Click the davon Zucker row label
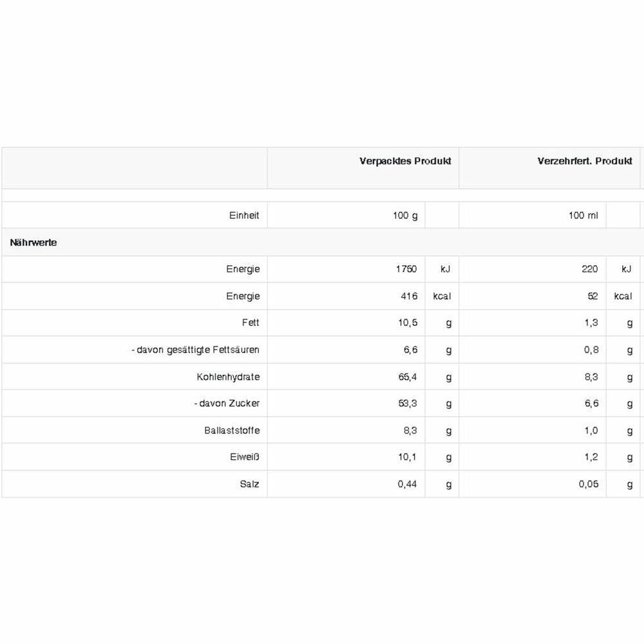The height and width of the screenshot is (644, 644). click(x=227, y=404)
